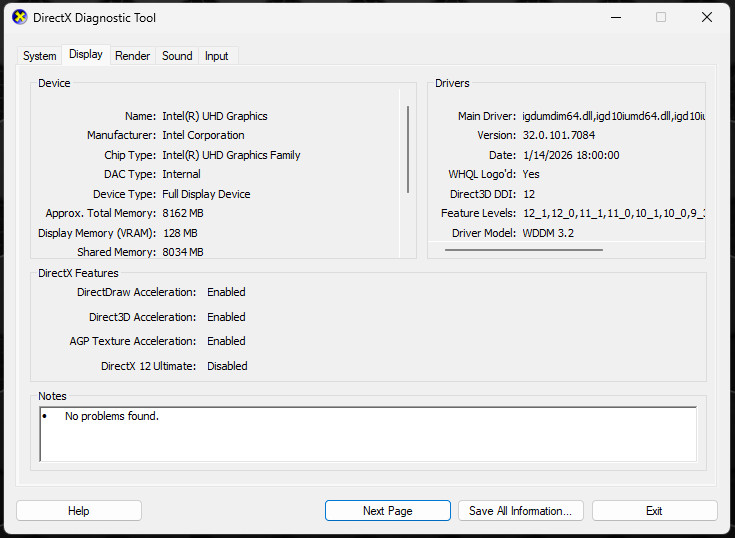Open the Render tab
This screenshot has height=538, width=735.
click(133, 56)
